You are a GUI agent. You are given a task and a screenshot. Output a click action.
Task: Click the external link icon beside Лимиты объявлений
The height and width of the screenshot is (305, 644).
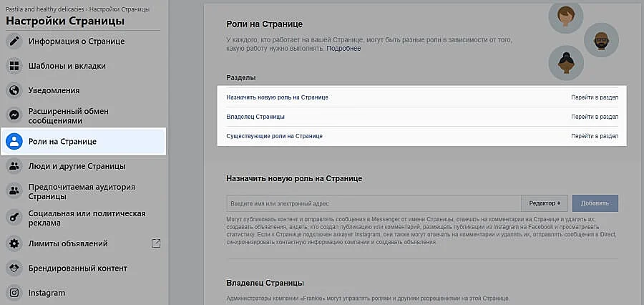coord(156,243)
